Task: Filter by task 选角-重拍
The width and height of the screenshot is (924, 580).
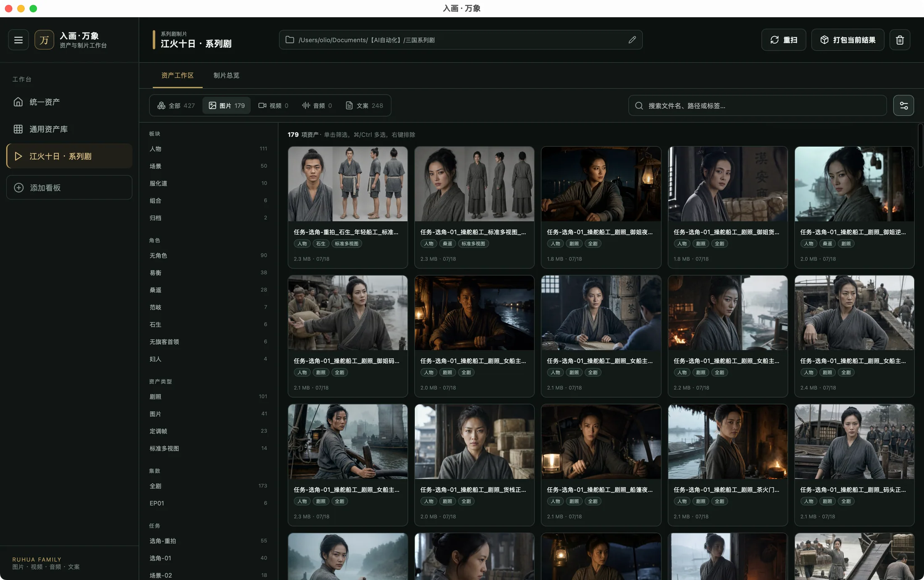Action: pyautogui.click(x=208, y=541)
